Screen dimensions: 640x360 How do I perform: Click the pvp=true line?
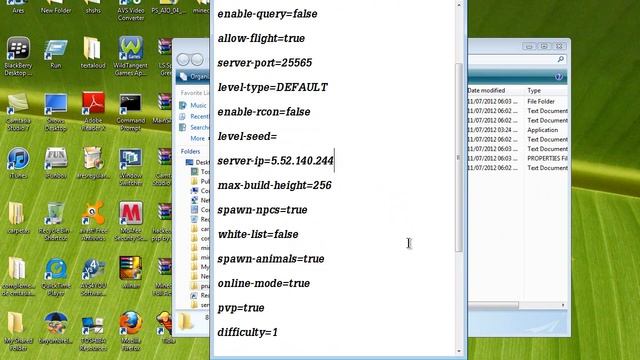241,308
